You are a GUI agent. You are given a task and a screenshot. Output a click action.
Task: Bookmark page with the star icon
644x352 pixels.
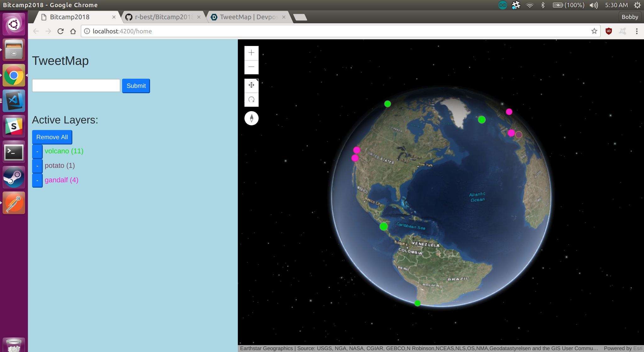tap(594, 31)
